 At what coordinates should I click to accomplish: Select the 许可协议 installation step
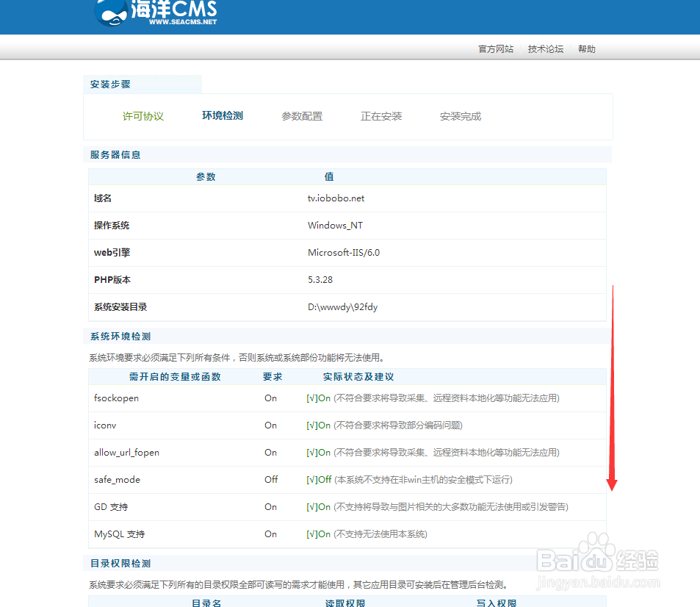click(x=143, y=115)
